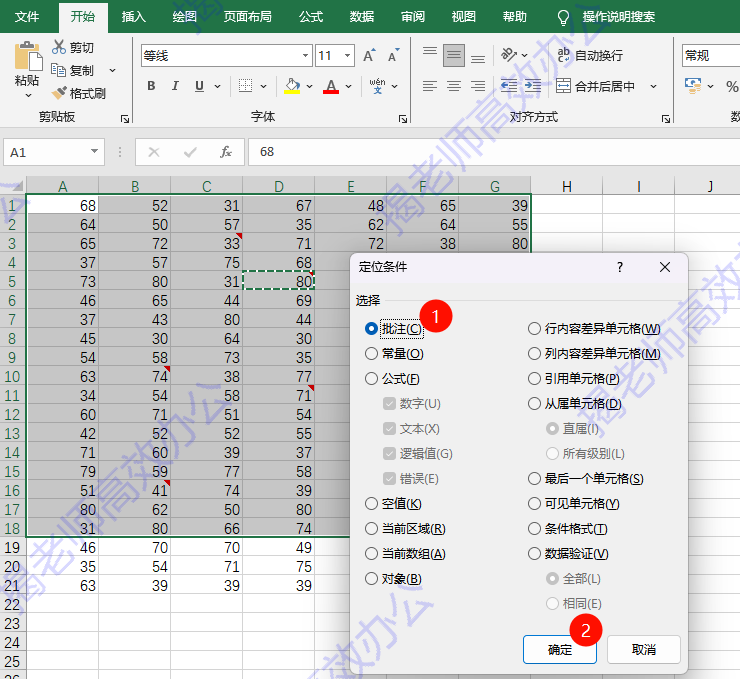Select the Format Painter brush
This screenshot has width=740, height=679.
[x=59, y=92]
